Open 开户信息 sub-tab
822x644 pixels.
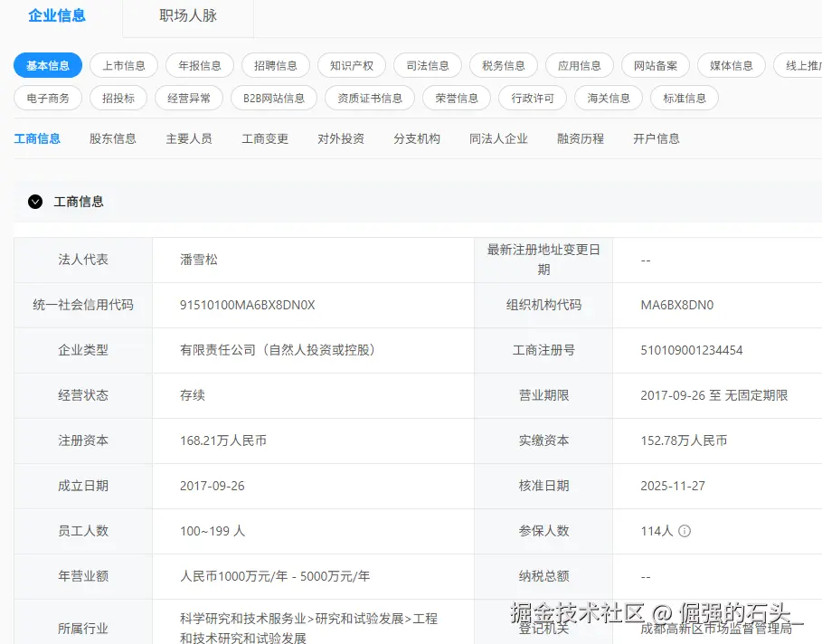(657, 138)
